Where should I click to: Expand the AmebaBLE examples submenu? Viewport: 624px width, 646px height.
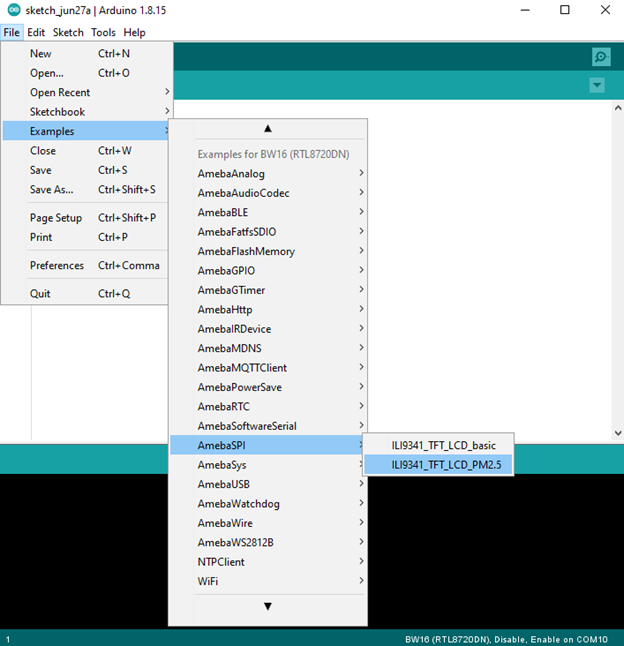(x=268, y=212)
